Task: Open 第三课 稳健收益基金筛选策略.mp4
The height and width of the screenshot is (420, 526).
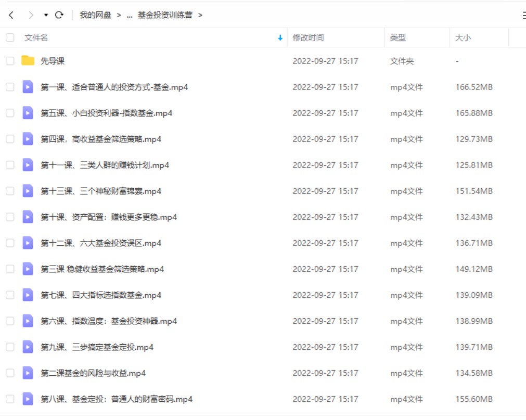Action: point(102,269)
